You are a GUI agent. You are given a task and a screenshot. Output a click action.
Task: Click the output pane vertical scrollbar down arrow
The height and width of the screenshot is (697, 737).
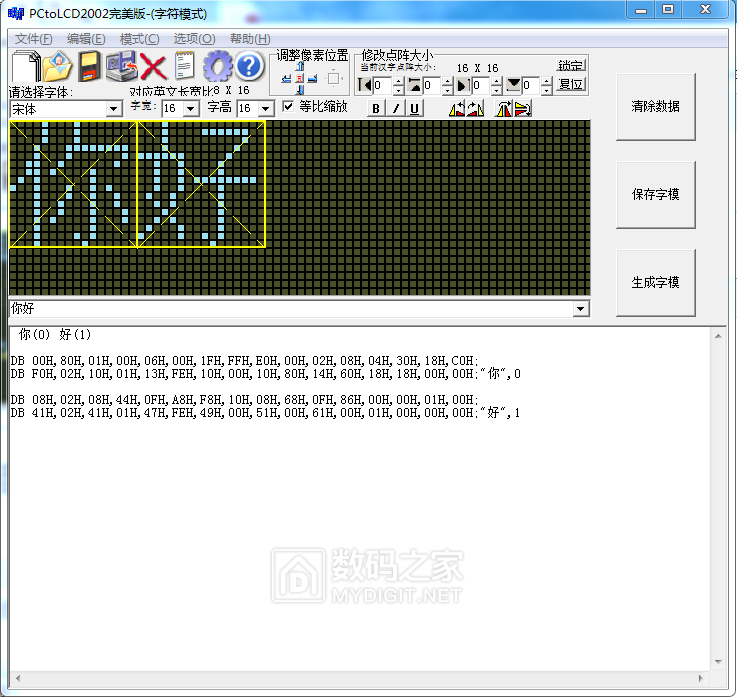click(x=718, y=662)
